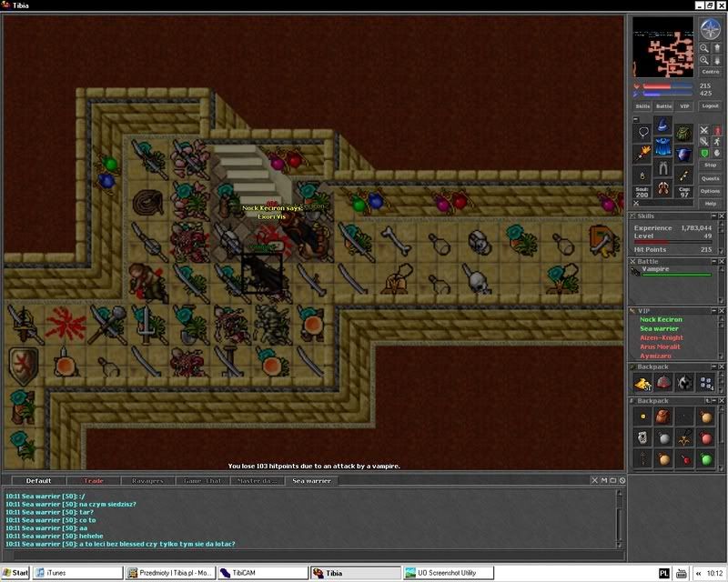Go up one container level in Backpack

click(x=707, y=400)
